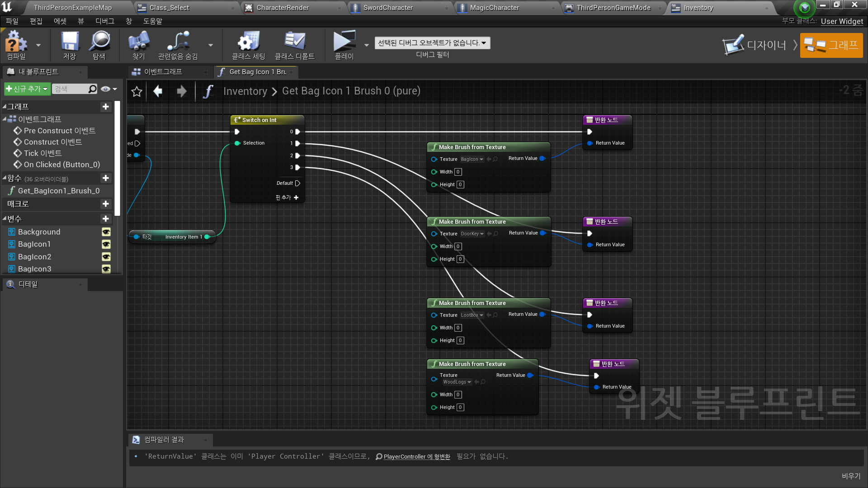868x488 pixels.
Task: Toggle visibility eye of Background variable
Action: pos(106,232)
